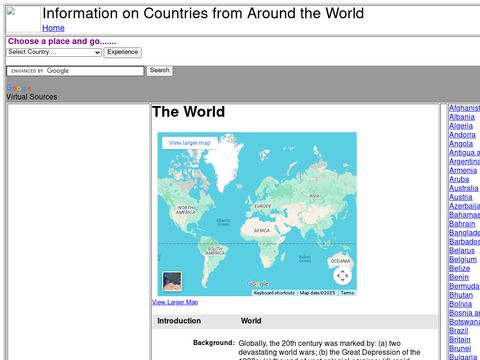Open the Bolivia country link

(460, 304)
